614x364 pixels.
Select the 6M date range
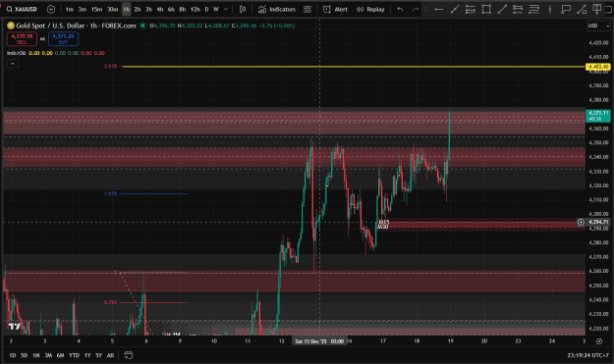[60, 355]
